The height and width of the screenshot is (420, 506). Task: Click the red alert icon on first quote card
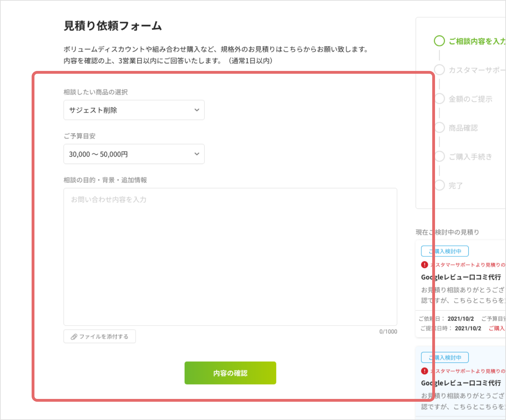(x=424, y=265)
